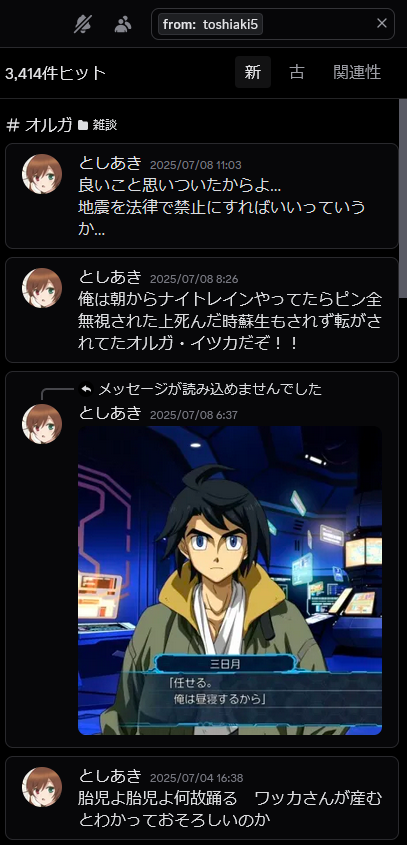Sort results by 関連性 (relevance) tab
407x845 pixels.
point(357,72)
